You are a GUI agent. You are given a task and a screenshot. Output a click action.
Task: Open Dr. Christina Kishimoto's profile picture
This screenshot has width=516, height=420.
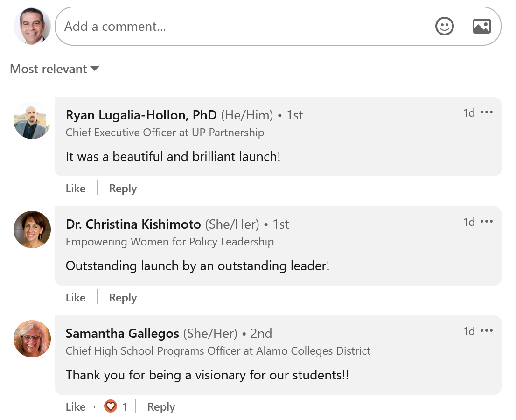tap(32, 230)
